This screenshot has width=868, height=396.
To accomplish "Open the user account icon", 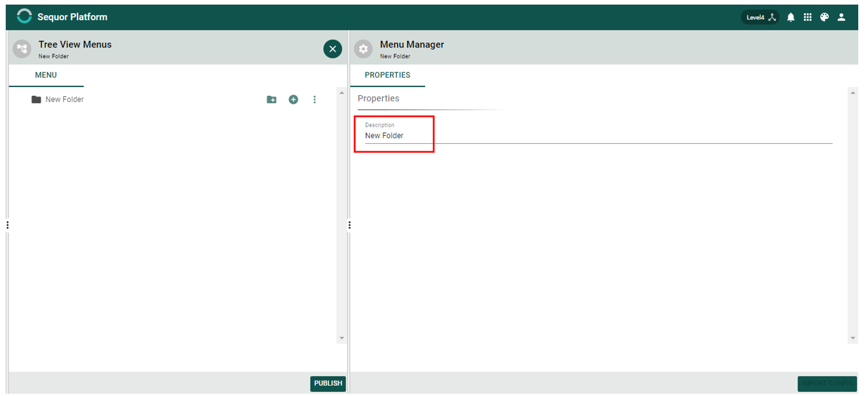I will point(842,17).
